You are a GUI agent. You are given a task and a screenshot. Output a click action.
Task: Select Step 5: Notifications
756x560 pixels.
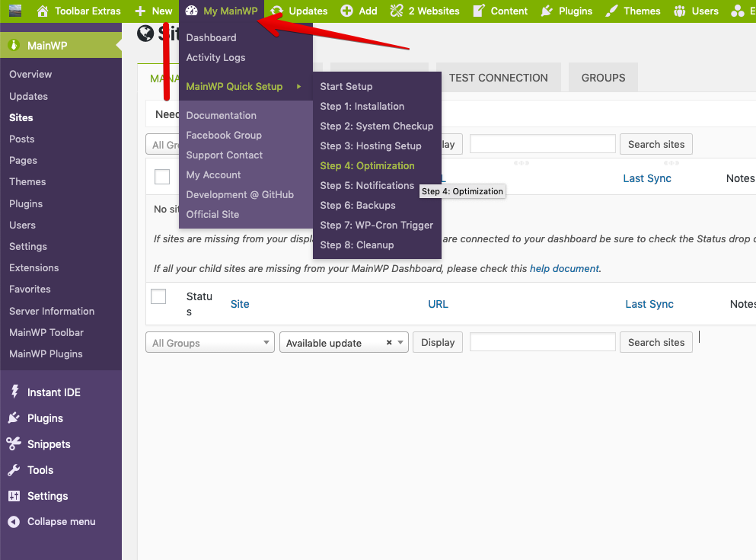tap(367, 185)
